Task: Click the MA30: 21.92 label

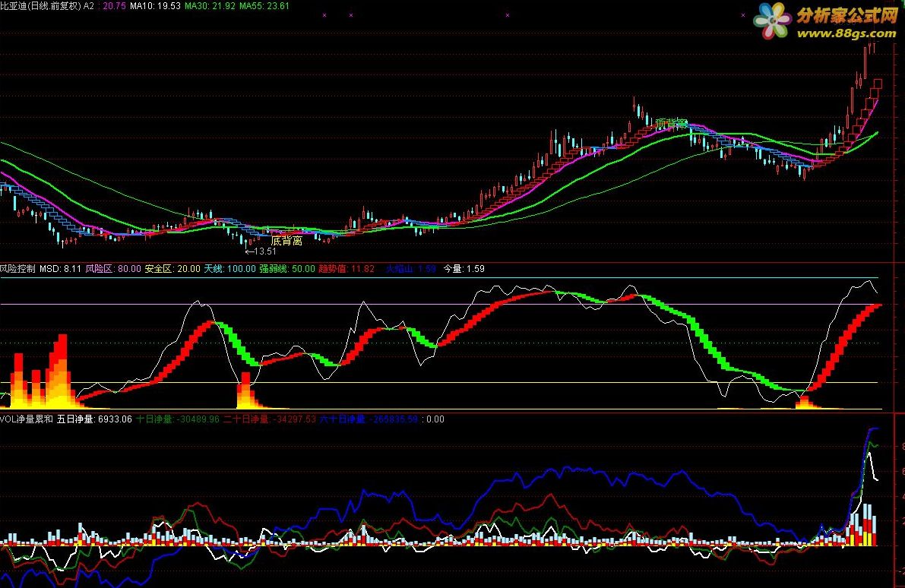Action: (x=210, y=6)
